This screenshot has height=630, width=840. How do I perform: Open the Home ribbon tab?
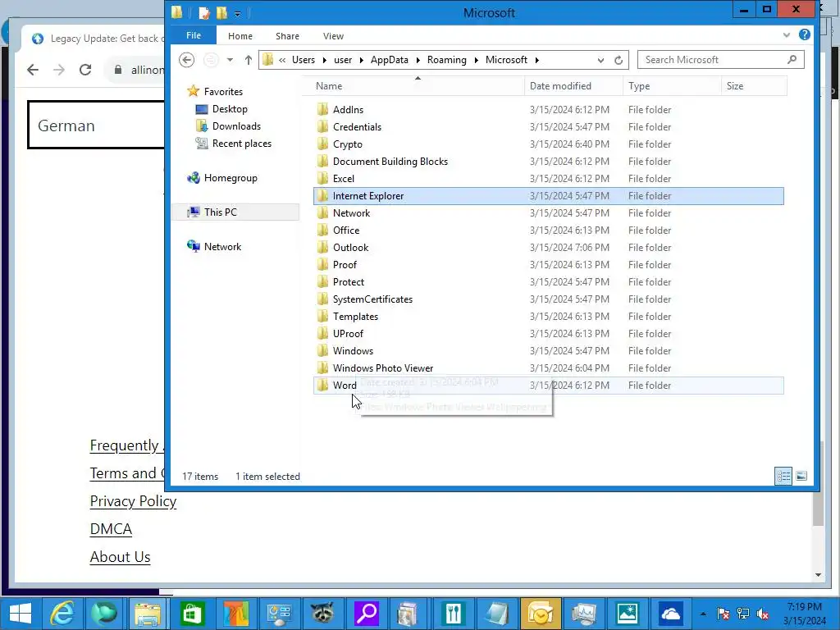coord(240,36)
